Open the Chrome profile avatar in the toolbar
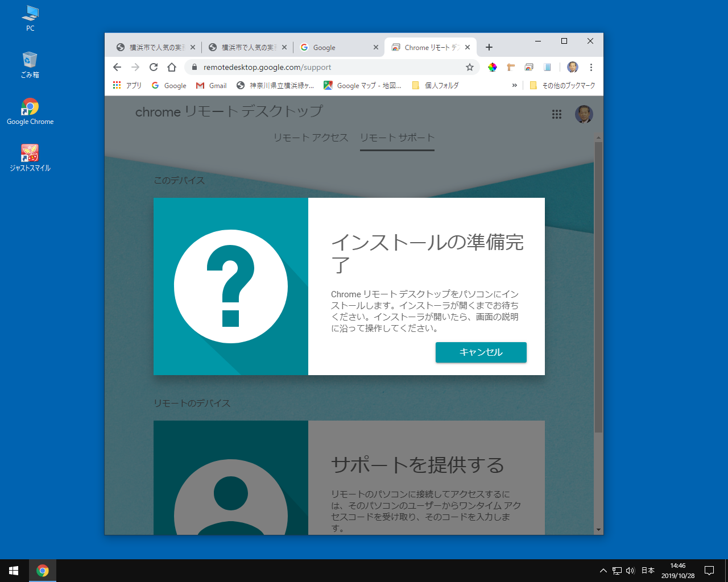Viewport: 728px width, 582px height. pos(573,67)
